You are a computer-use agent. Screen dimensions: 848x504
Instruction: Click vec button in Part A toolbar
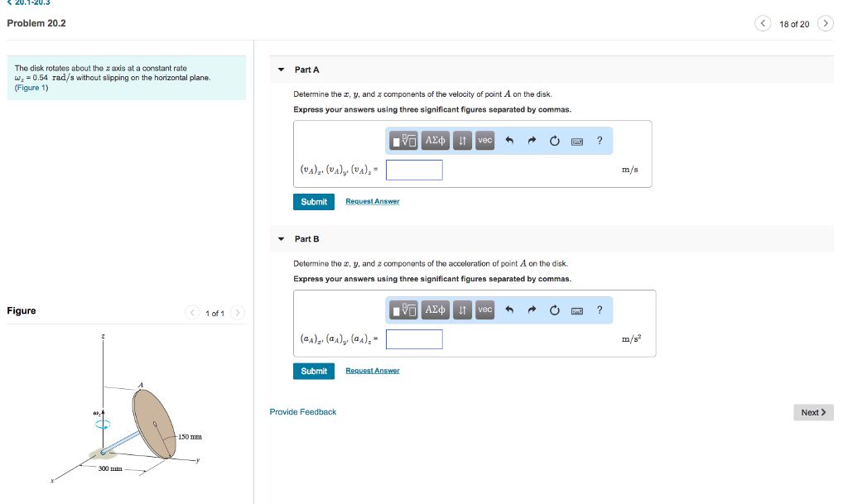pos(485,141)
